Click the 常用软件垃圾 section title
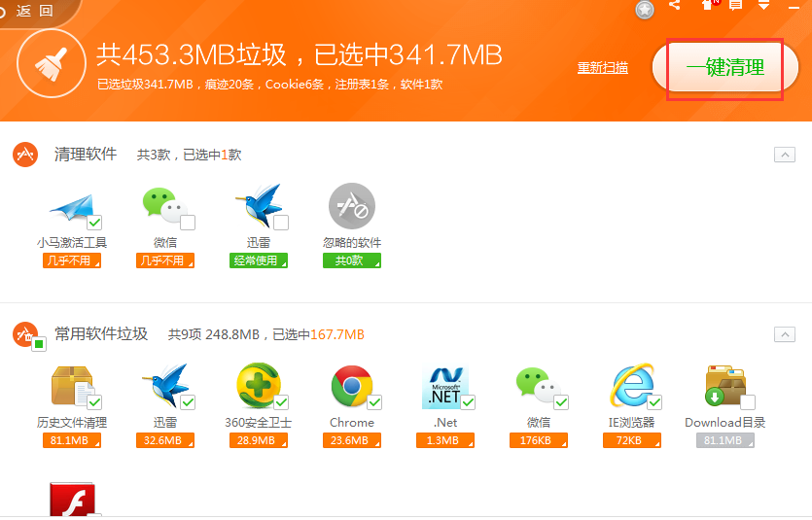Image resolution: width=812 pixels, height=520 pixels. click(101, 334)
